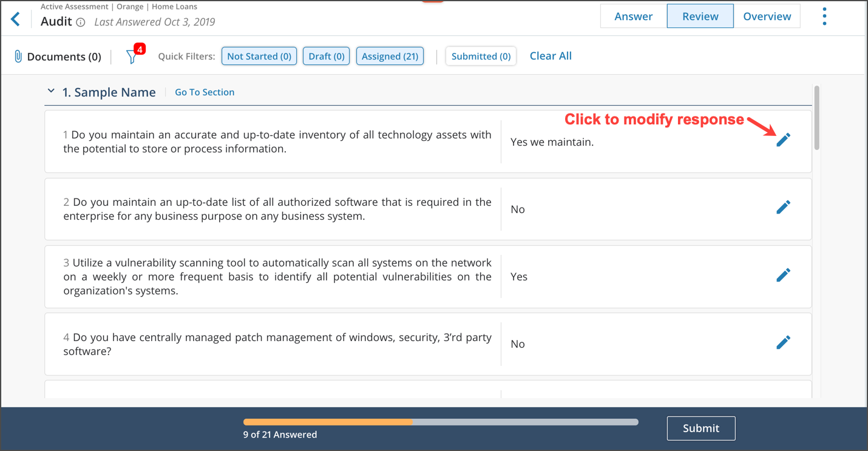The width and height of the screenshot is (868, 451).
Task: Click the answered progress bar
Action: [441, 422]
